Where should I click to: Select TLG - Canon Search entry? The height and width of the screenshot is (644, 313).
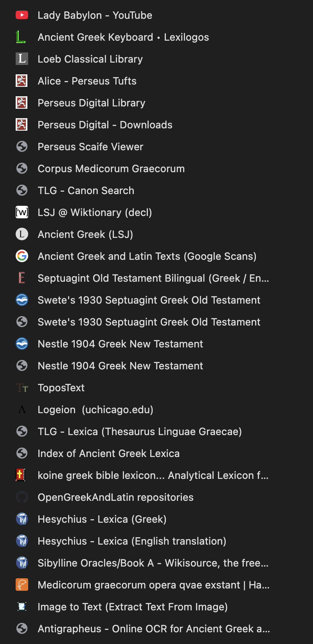coord(86,191)
